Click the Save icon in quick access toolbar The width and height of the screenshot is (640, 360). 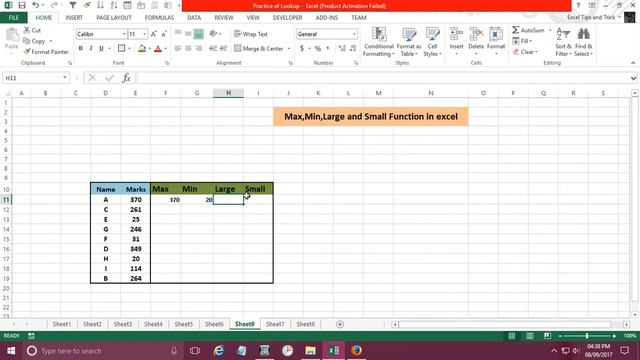pyautogui.click(x=22, y=5)
